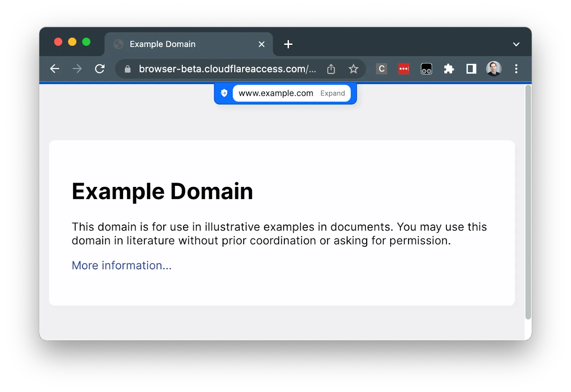The height and width of the screenshot is (392, 571).
Task: Click the profile avatar picture
Action: coord(494,69)
